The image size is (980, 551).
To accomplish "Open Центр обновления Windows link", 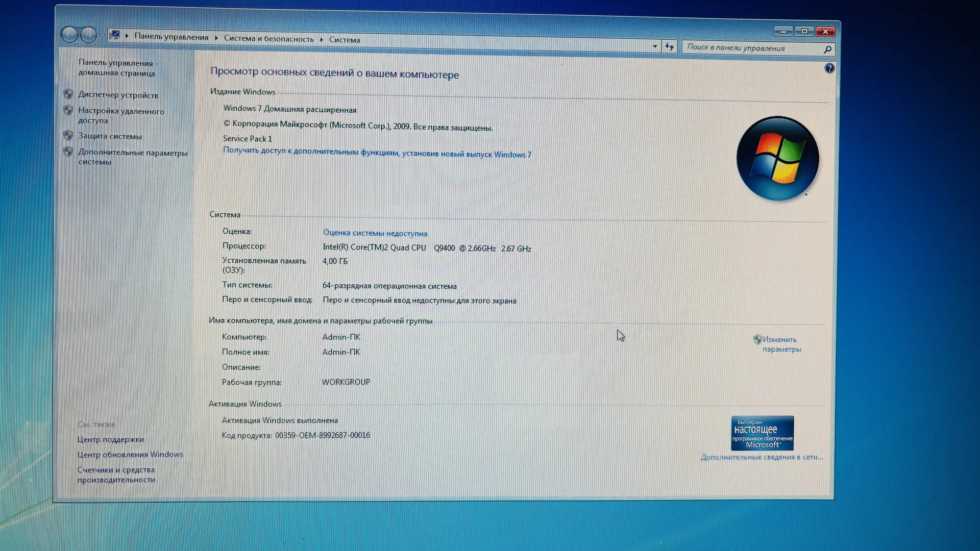I will click(x=130, y=454).
